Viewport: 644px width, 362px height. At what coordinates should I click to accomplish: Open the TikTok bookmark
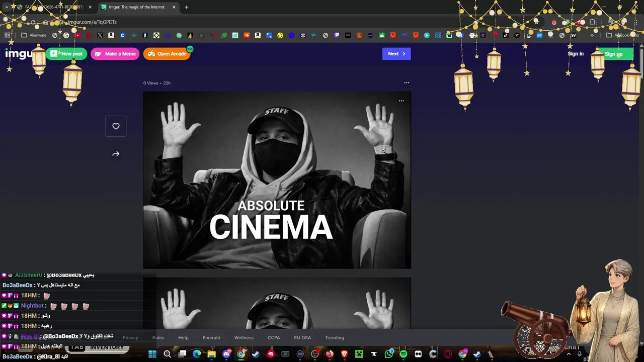[x=506, y=35]
